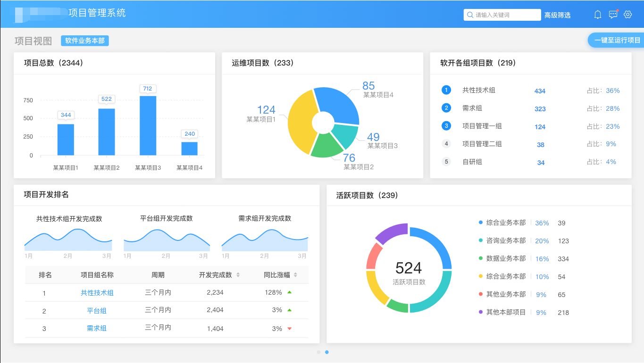
Task: Toggle blue legend dot 综合业务本部 36%
Action: (x=481, y=223)
